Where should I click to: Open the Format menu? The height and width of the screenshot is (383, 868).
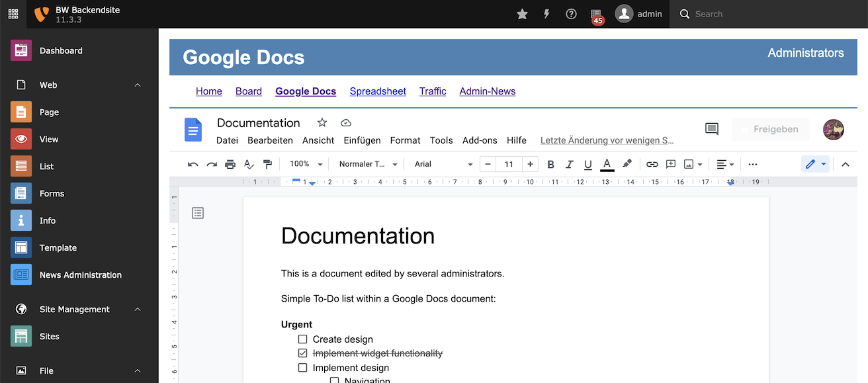(405, 140)
